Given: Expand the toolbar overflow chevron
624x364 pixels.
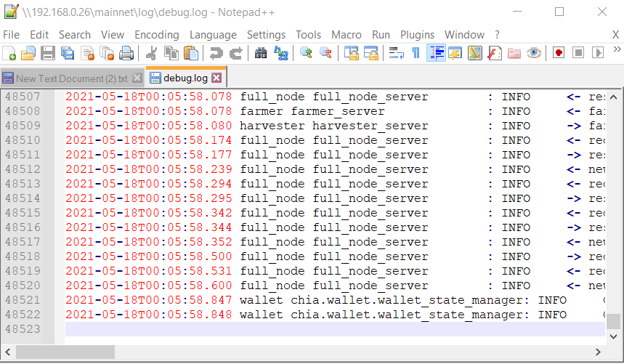Looking at the screenshot, I should (617, 49).
